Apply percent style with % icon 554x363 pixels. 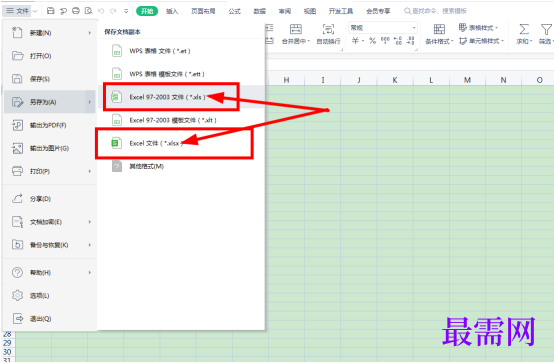372,41
